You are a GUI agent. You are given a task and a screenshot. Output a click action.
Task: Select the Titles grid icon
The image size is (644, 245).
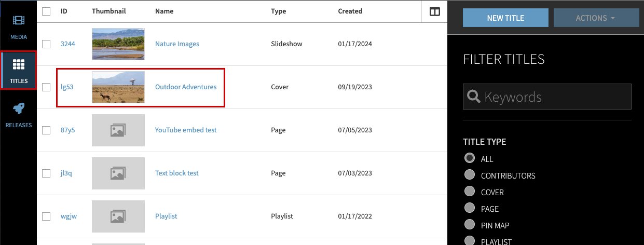tap(19, 65)
